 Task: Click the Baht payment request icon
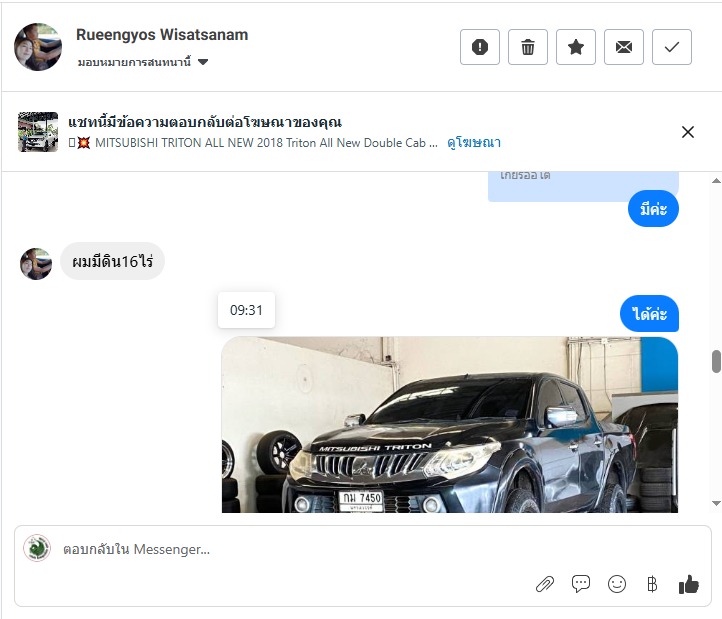click(x=652, y=585)
